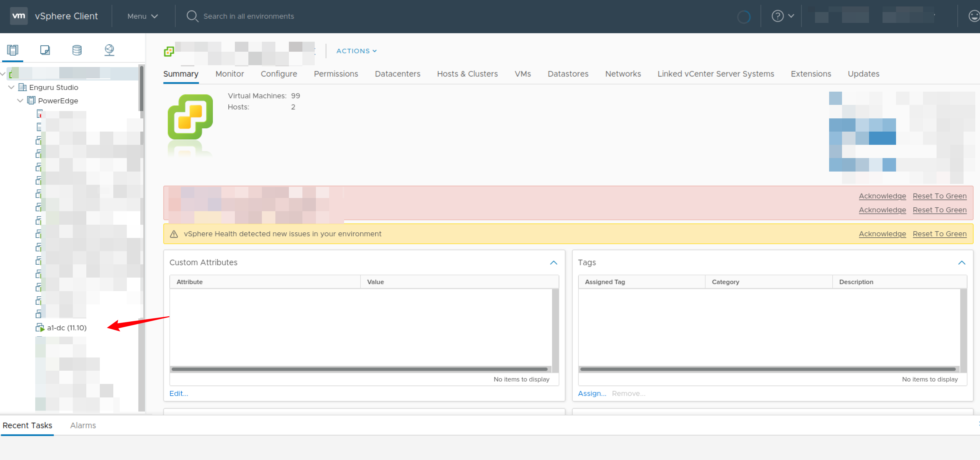The height and width of the screenshot is (460, 980).
Task: Collapse the PowerEdge cluster node
Action: 20,100
